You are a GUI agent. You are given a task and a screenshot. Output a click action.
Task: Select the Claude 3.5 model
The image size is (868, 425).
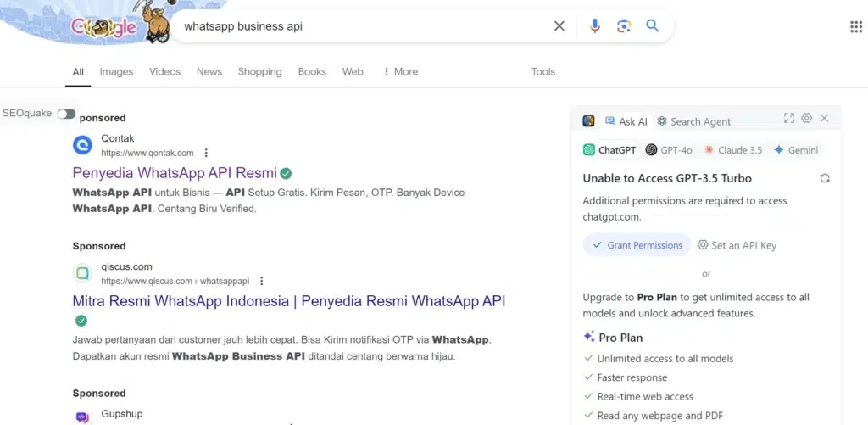(x=733, y=150)
